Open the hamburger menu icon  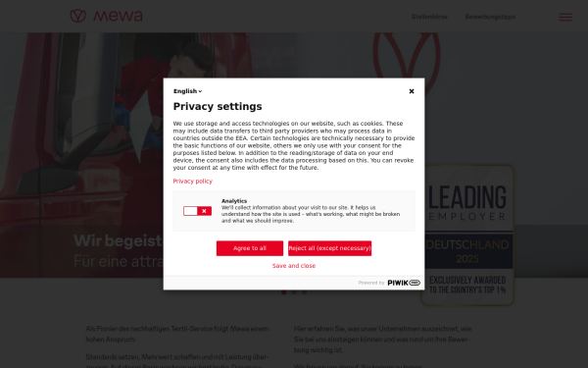(565, 17)
